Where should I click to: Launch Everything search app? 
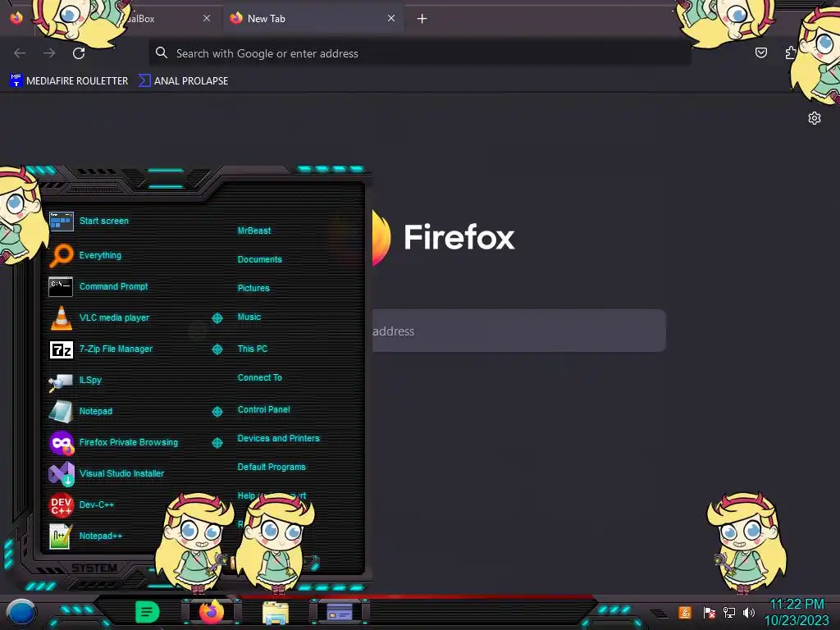coord(100,256)
